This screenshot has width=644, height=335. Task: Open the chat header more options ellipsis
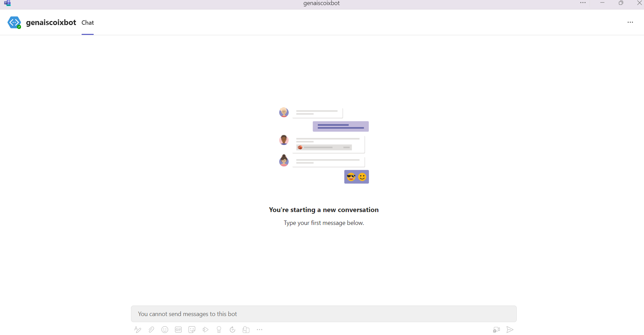[630, 22]
